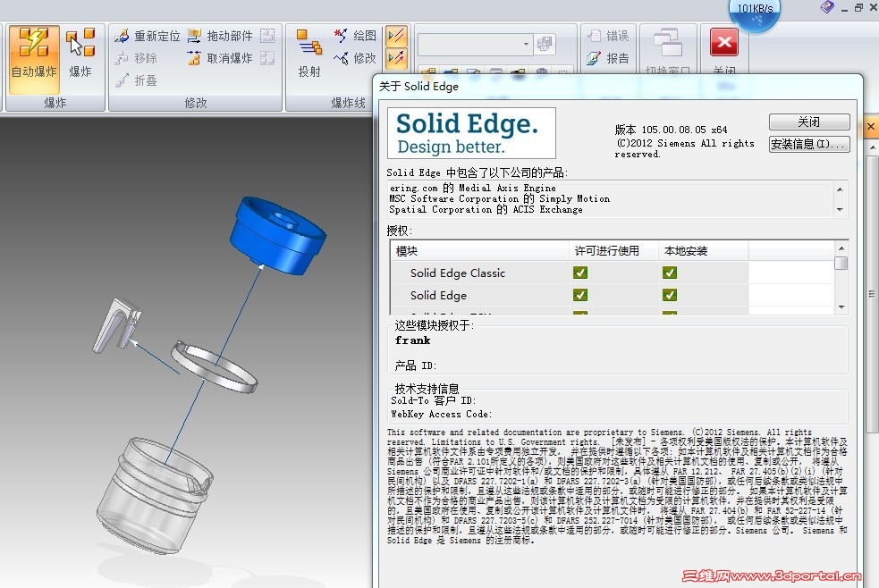The image size is (879, 588).
Task: Open the configuration combo box dropdown arrow
Action: click(525, 45)
